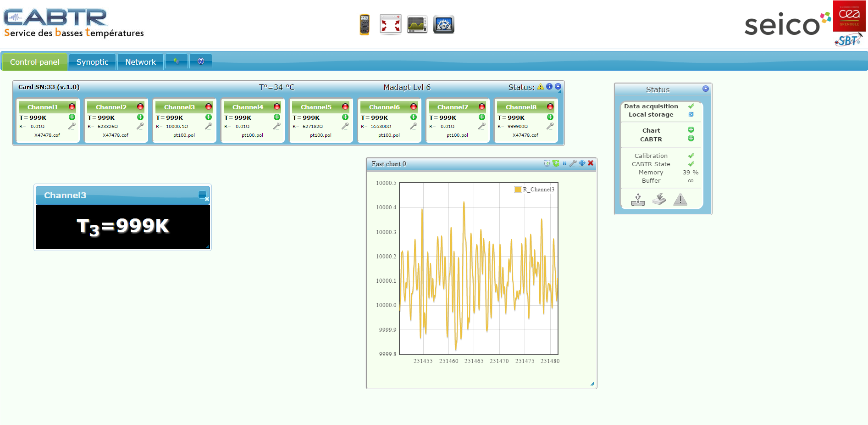Screen dimensions: 868x425
Task: Click the Channel5 header label
Action: point(316,107)
